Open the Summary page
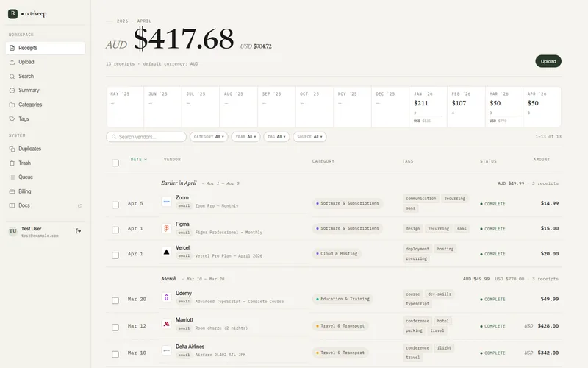 (x=46, y=91)
